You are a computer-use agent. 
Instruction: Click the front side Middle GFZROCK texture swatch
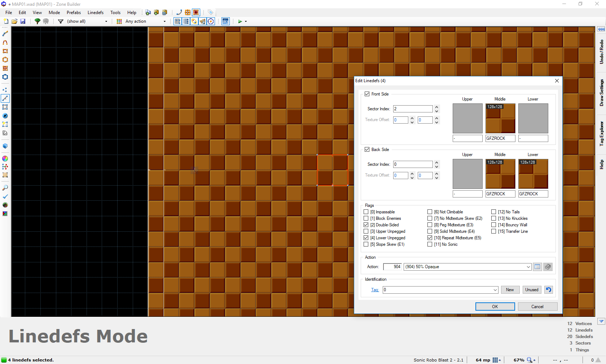coord(500,119)
